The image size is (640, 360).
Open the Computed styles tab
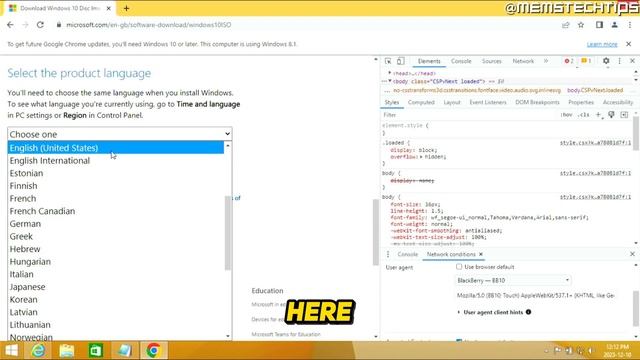point(421,102)
